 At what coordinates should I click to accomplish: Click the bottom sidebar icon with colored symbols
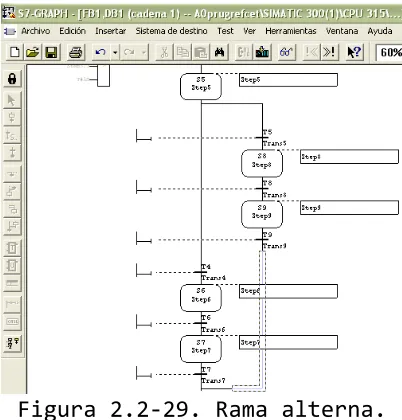click(x=12, y=343)
